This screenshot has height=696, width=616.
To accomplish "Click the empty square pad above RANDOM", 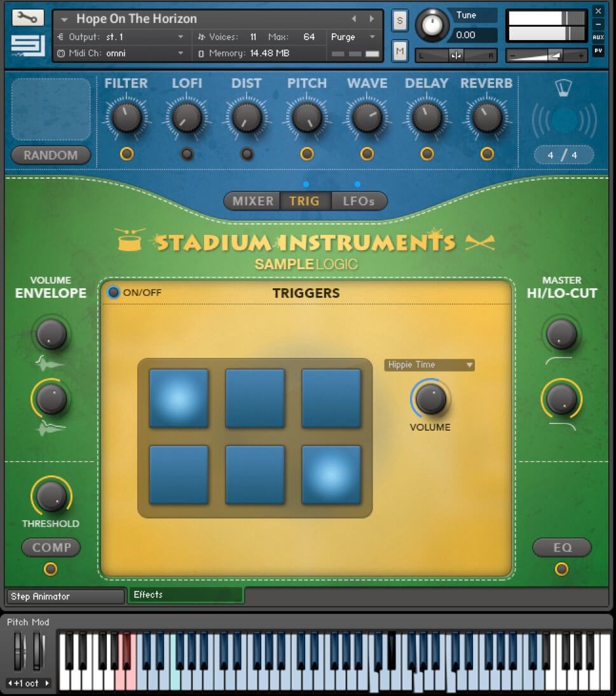I will 51,109.
